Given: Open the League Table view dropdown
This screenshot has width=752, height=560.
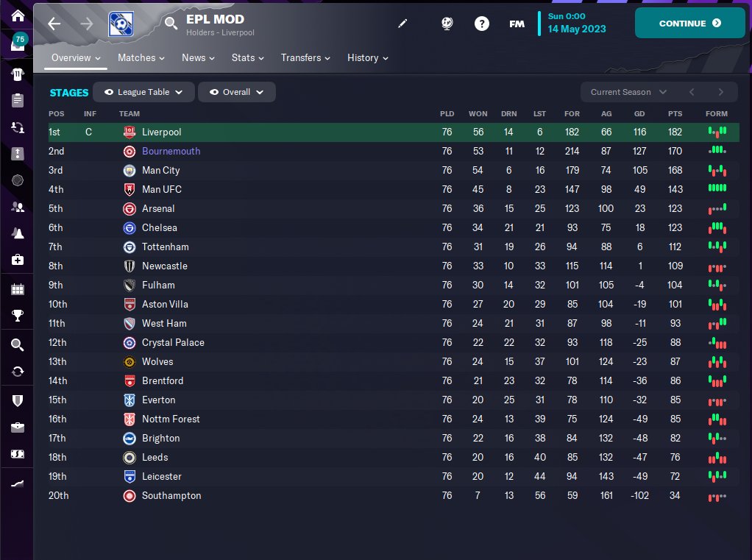Looking at the screenshot, I should [143, 92].
